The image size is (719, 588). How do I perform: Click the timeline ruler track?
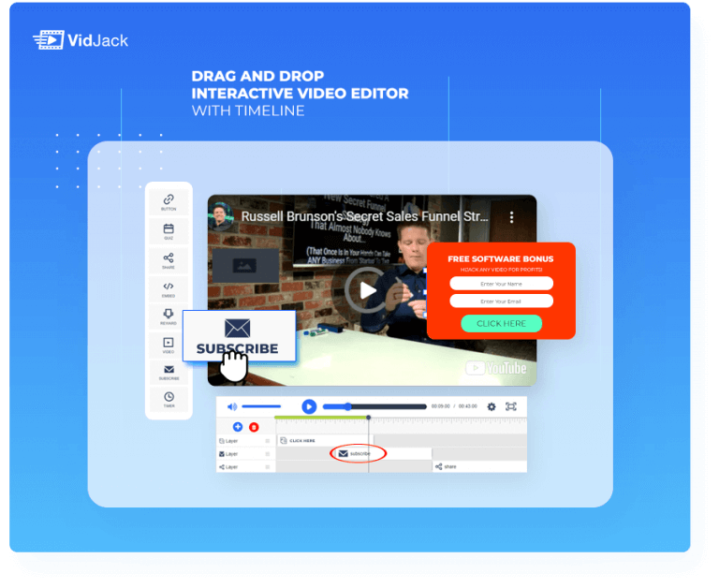401,424
